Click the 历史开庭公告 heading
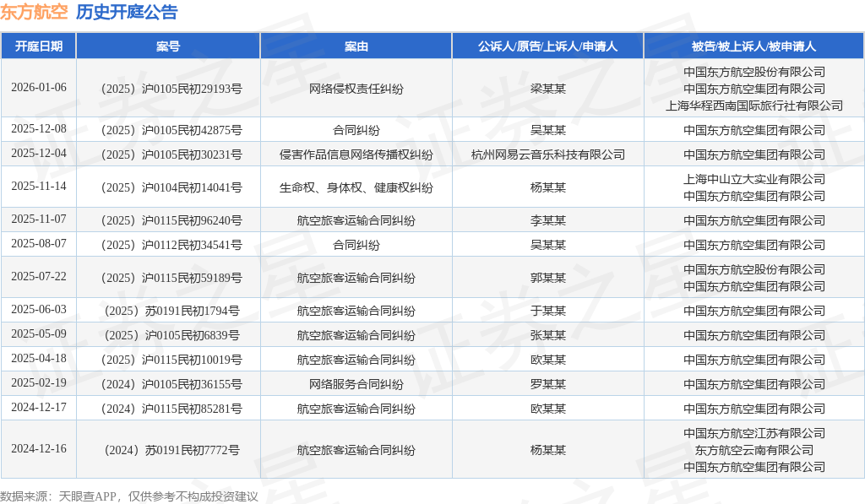The width and height of the screenshot is (865, 504). pyautogui.click(x=127, y=12)
